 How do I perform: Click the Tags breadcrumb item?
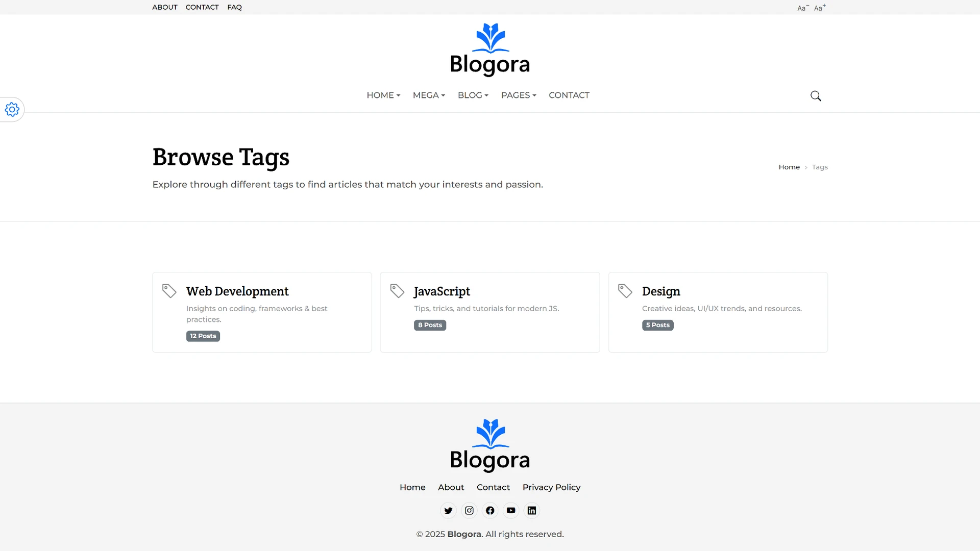pos(820,167)
